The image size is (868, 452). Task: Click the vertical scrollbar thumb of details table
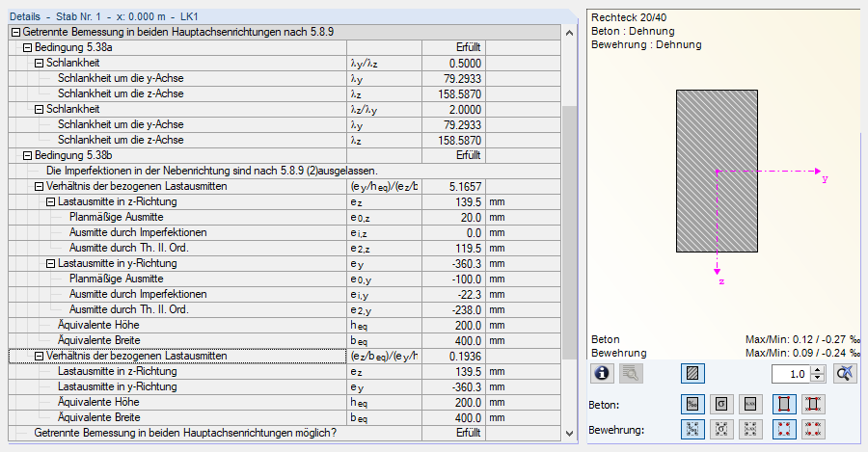[569, 232]
